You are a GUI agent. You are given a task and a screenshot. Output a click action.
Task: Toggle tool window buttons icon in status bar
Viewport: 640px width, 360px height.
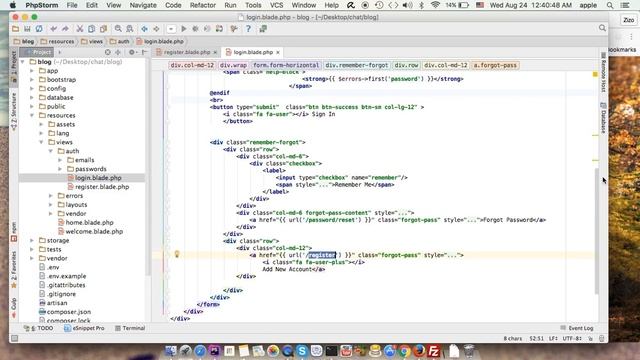click(x=15, y=338)
